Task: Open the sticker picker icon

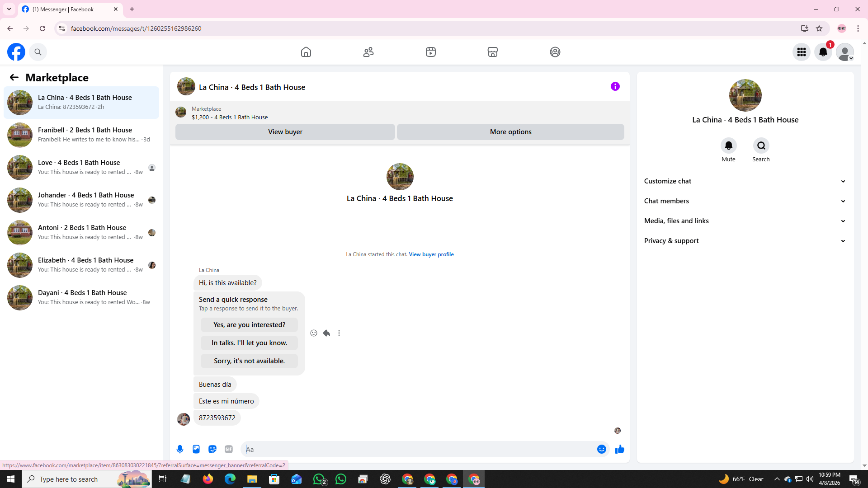Action: (x=212, y=449)
